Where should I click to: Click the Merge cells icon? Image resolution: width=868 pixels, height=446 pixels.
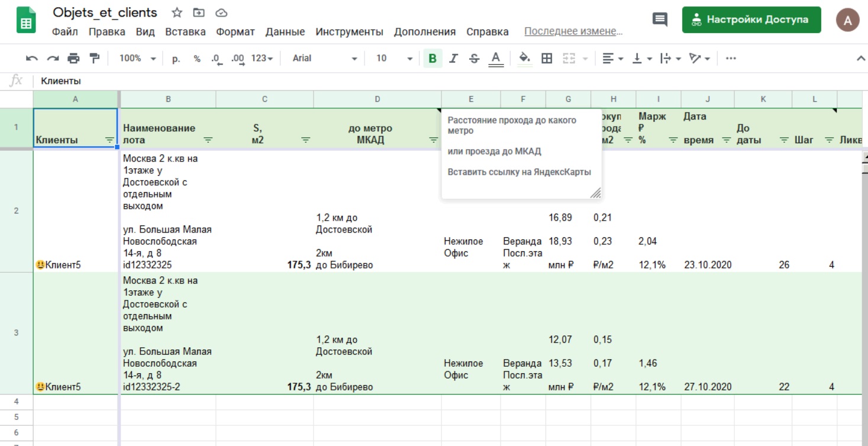(x=569, y=58)
